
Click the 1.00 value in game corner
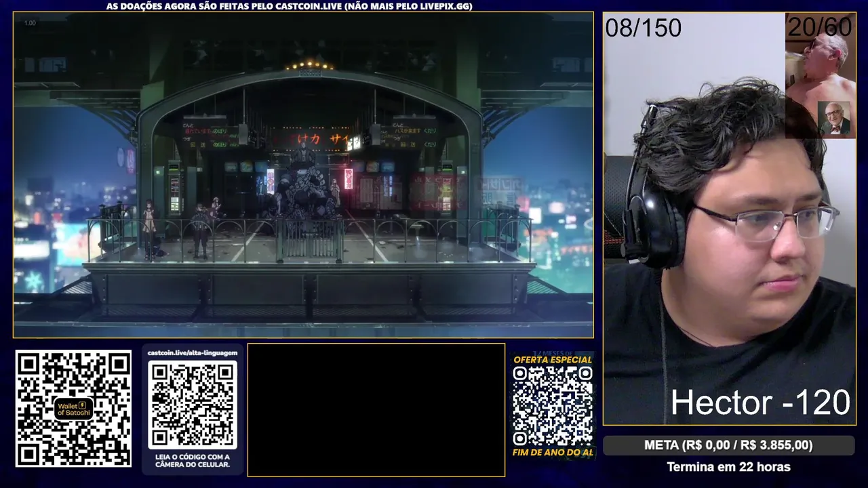30,23
